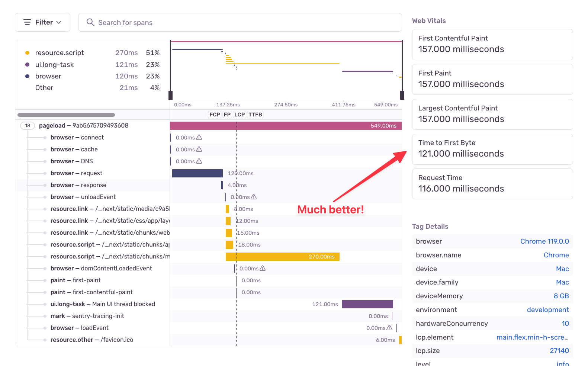
Task: Click the TTFB marker label
Action: pyautogui.click(x=255, y=115)
